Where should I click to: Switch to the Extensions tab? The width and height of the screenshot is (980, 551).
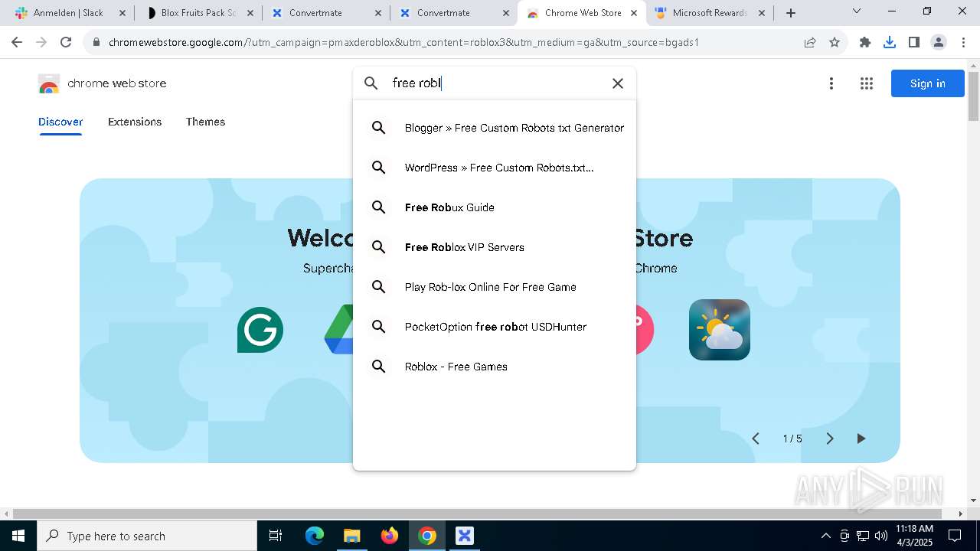click(135, 122)
